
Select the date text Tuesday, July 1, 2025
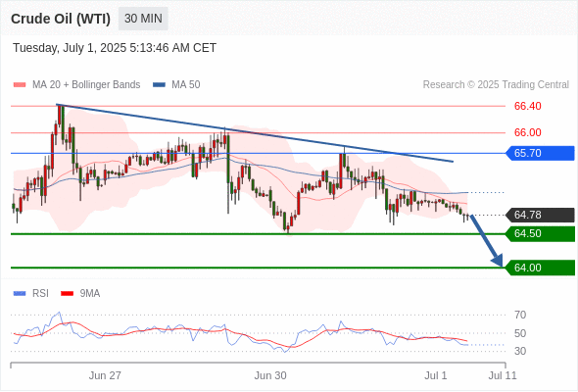pos(70,48)
